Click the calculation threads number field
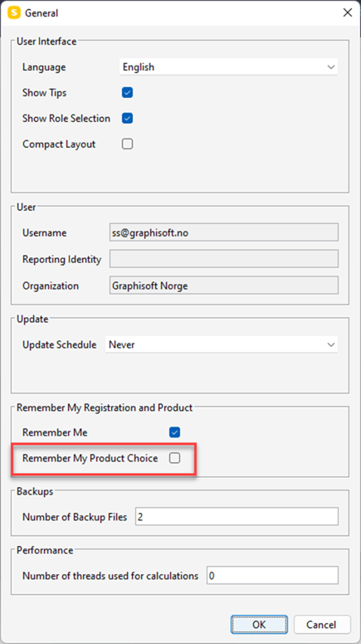Screen dimensions: 361x644 pos(273,576)
